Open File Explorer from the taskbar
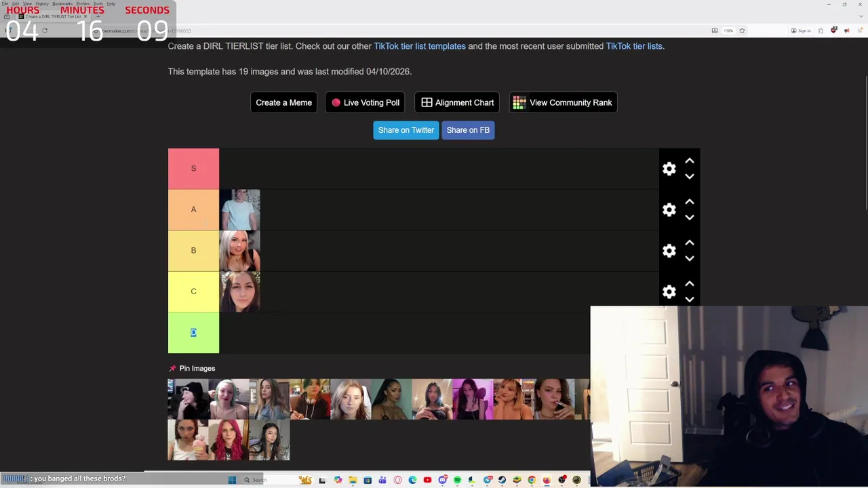The width and height of the screenshot is (868, 488). (353, 480)
